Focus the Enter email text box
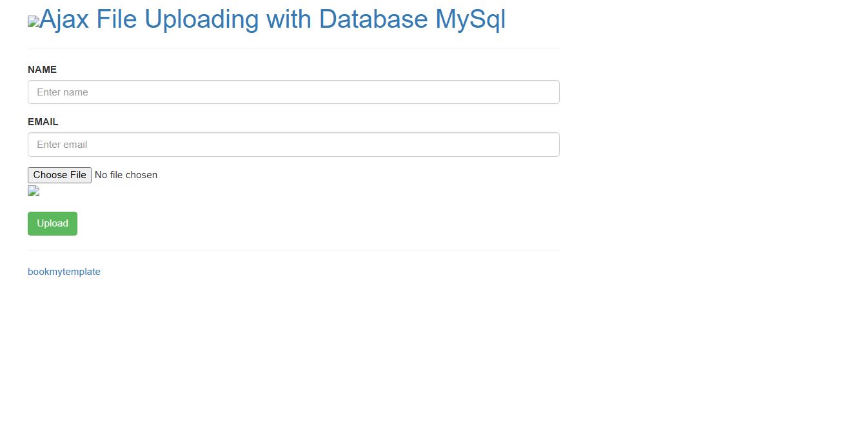Screen dimensions: 868x446 [x=293, y=145]
